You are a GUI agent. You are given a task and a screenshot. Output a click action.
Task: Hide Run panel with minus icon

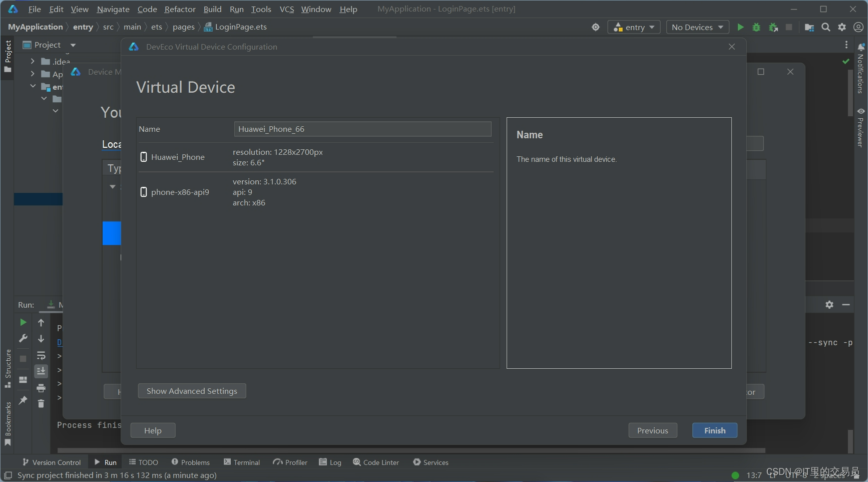pos(846,305)
